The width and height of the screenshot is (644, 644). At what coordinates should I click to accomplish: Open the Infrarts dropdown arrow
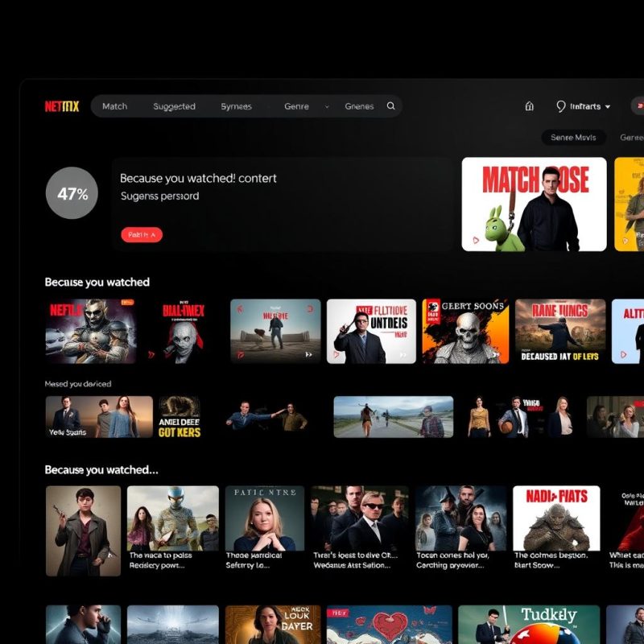[x=609, y=105]
